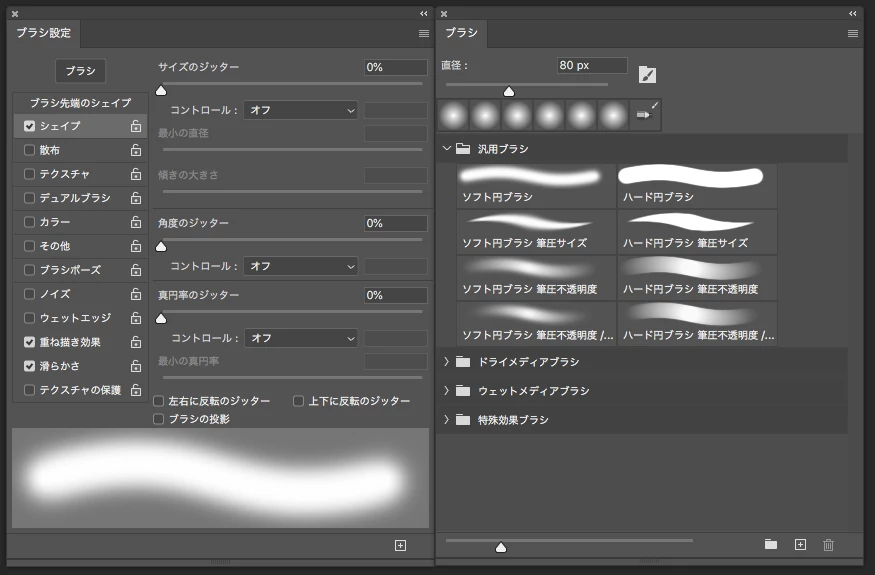The width and height of the screenshot is (875, 575).
Task: Enable the デュアルブラシ checkbox
Action: (x=30, y=198)
